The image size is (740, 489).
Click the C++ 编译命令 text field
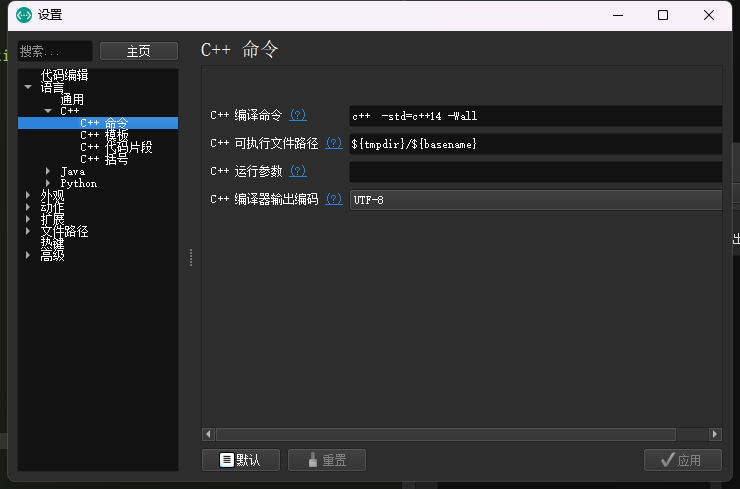(535, 116)
